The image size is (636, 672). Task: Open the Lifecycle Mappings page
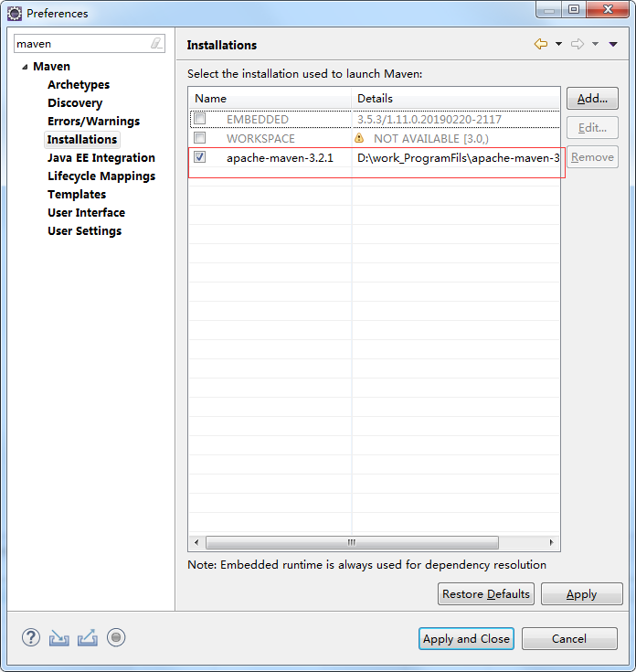[101, 176]
